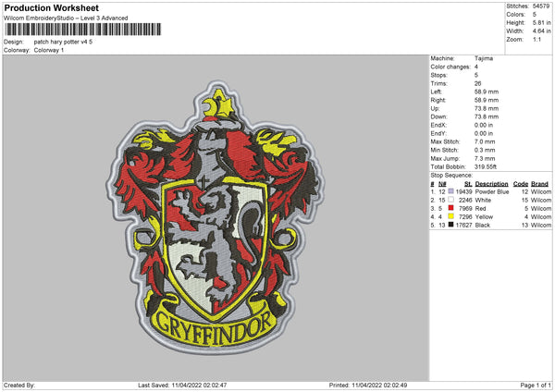Click the Gryffindor crest design preview
Screen dimensions: 555x392
(216, 216)
